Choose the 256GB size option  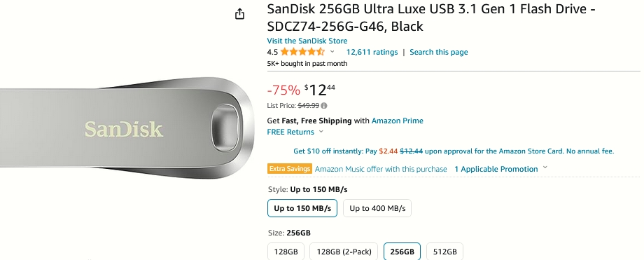402,252
